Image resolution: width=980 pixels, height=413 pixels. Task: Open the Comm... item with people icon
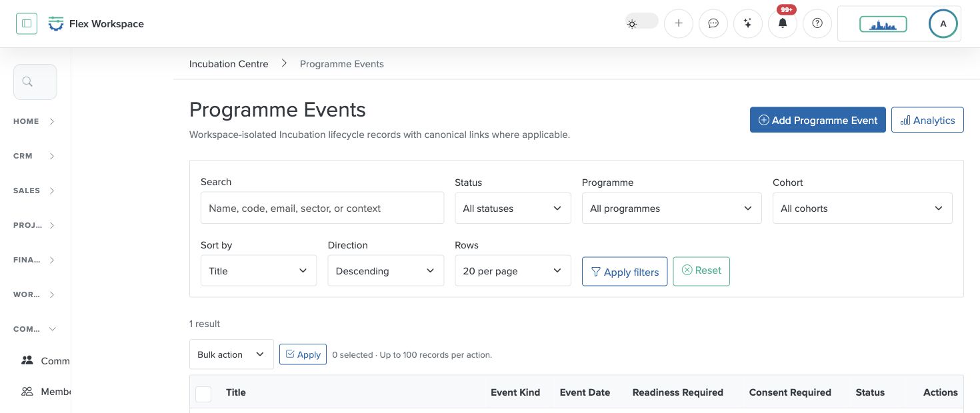click(x=45, y=360)
